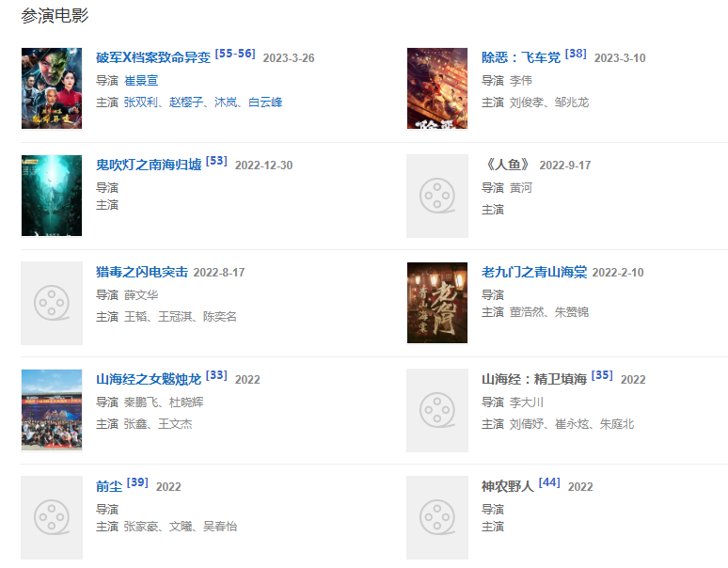Click director link 崔景宣
728x568 pixels.
click(x=141, y=80)
